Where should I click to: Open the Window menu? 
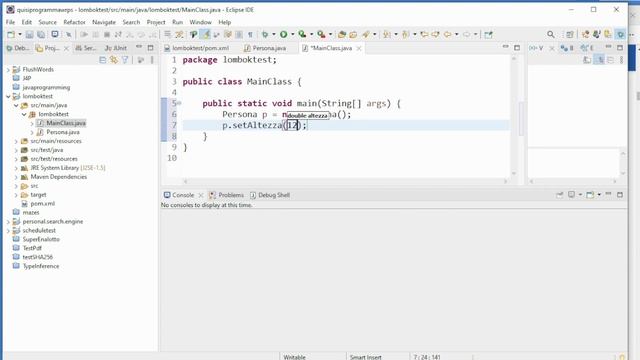(200, 22)
